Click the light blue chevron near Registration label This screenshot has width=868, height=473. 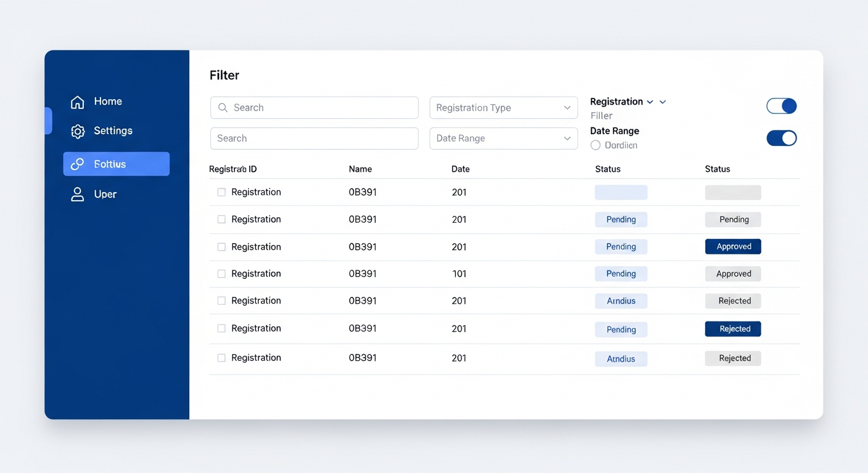point(663,102)
